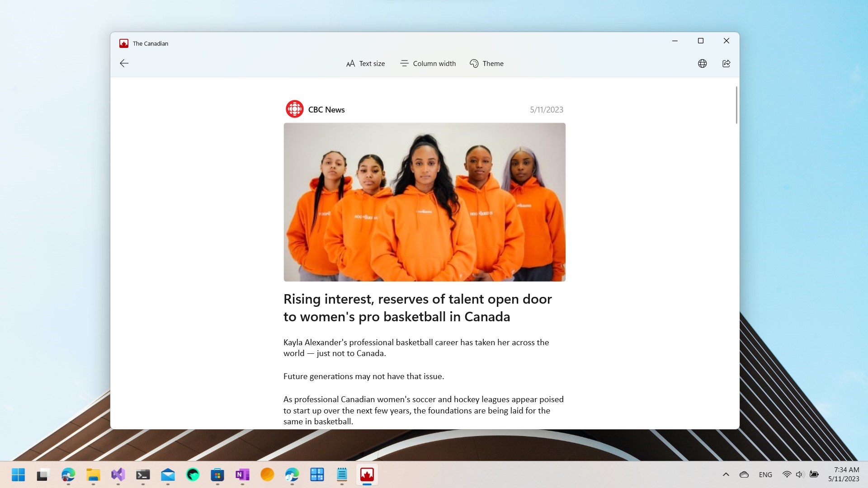
Task: Expand the hidden system tray icons
Action: [x=726, y=474]
